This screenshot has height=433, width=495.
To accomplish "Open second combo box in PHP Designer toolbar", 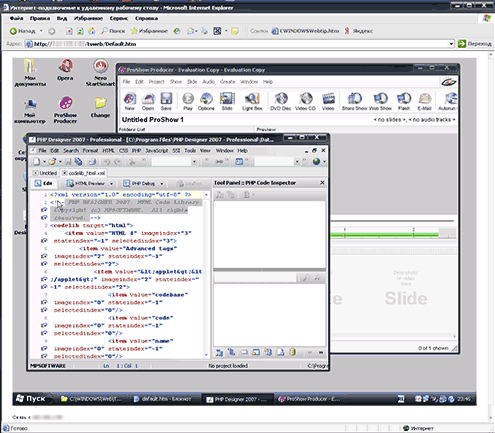I will 297,162.
